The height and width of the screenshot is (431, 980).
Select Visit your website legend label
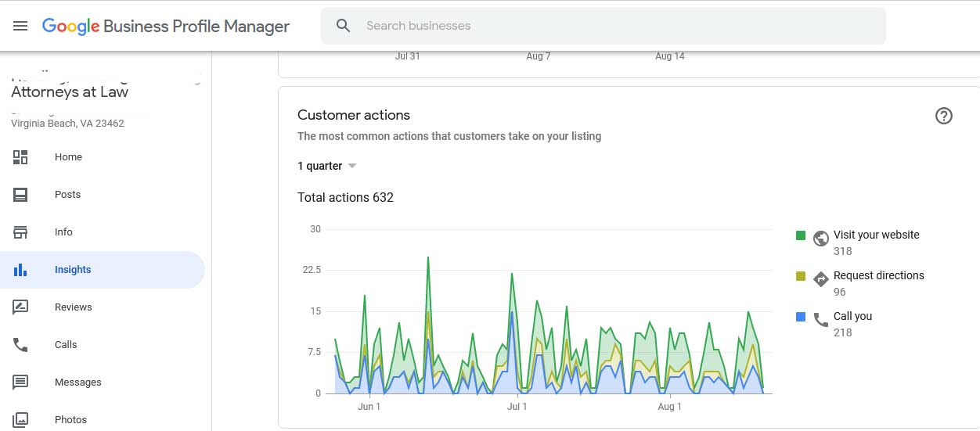pyautogui.click(x=876, y=235)
